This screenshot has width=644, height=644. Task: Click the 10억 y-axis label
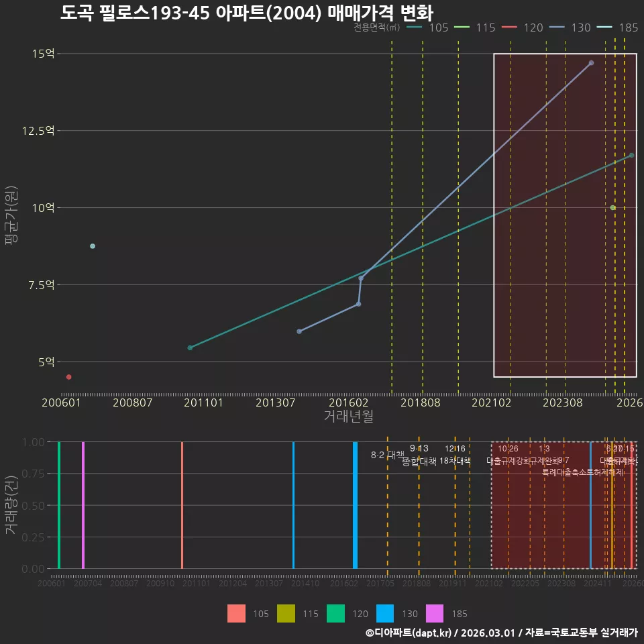point(43,207)
